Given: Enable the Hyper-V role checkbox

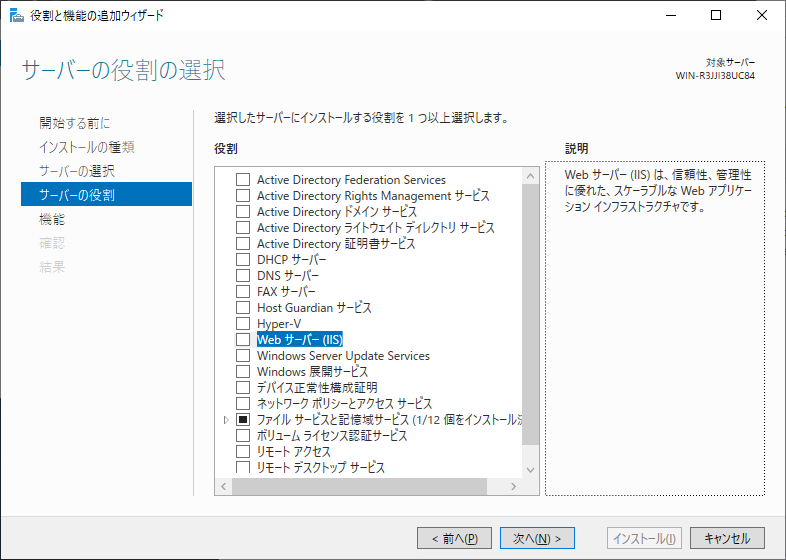Looking at the screenshot, I should coord(242,324).
